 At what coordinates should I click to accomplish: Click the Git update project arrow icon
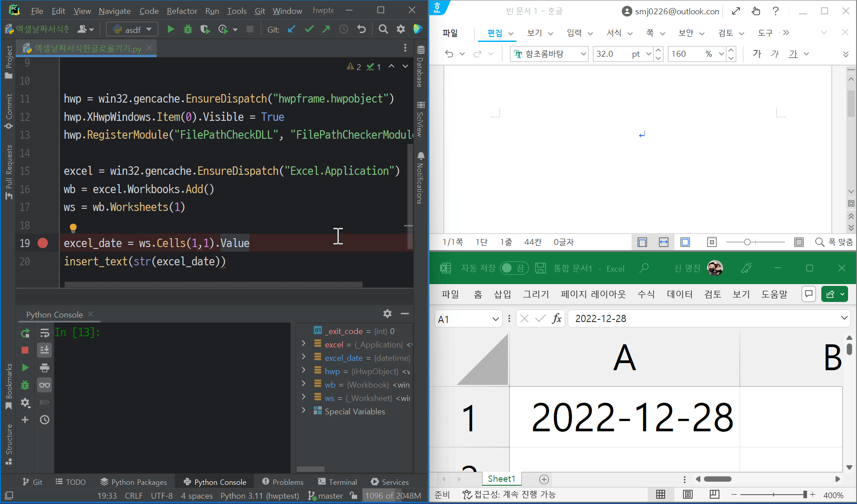(291, 29)
